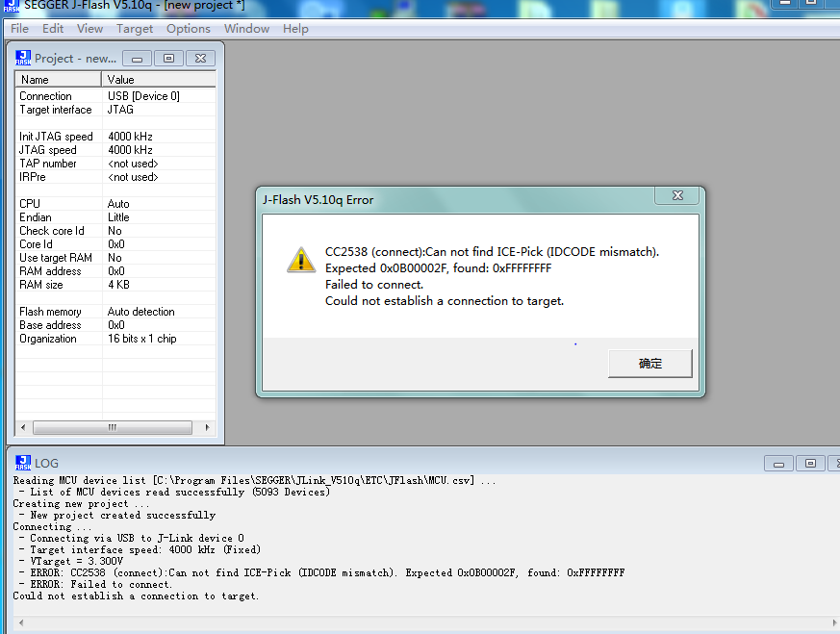Select the Target interface row
This screenshot has height=634, width=840.
115,110
